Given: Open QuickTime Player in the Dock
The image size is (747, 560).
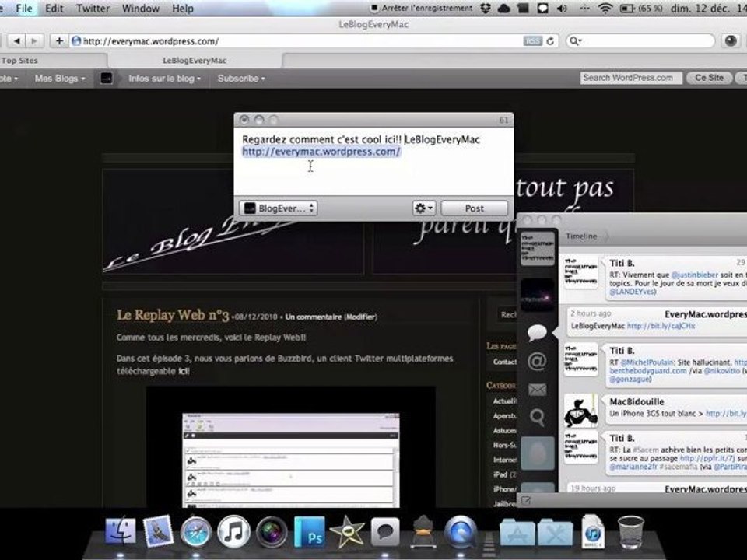Looking at the screenshot, I should pyautogui.click(x=460, y=531).
